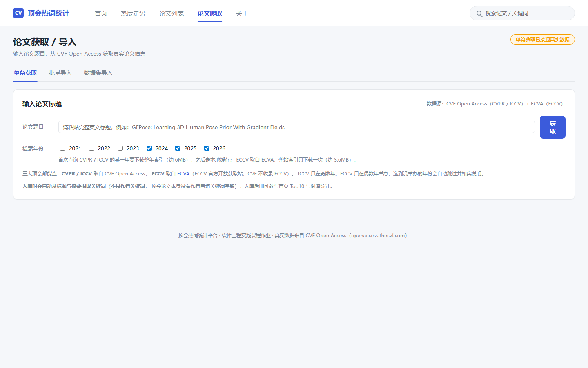Go to 首页 in the navigation

pyautogui.click(x=101, y=13)
